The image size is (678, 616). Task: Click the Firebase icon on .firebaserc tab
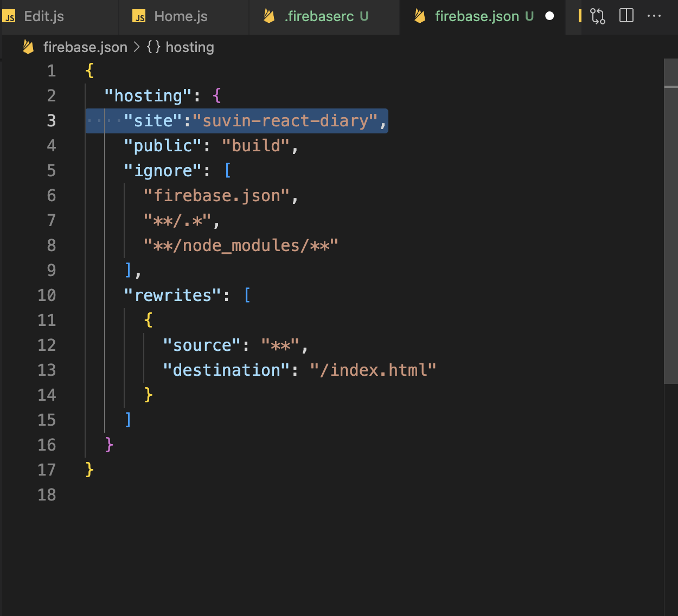click(268, 16)
